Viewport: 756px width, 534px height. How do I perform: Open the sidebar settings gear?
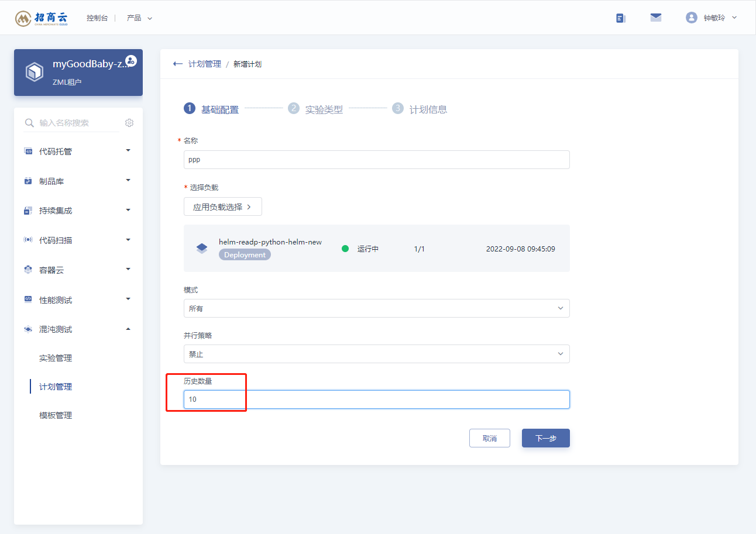click(x=129, y=123)
